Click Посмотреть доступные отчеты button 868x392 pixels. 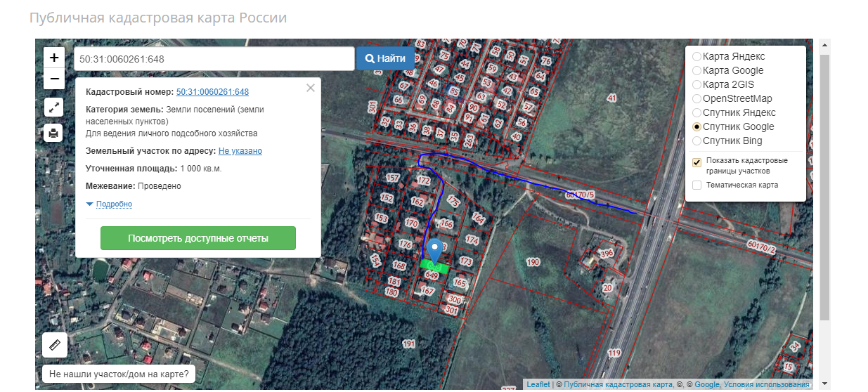(x=198, y=238)
